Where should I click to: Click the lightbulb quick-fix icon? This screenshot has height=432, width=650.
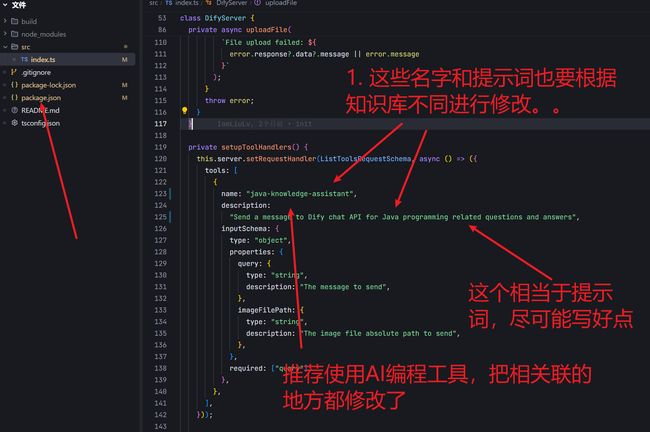point(184,111)
